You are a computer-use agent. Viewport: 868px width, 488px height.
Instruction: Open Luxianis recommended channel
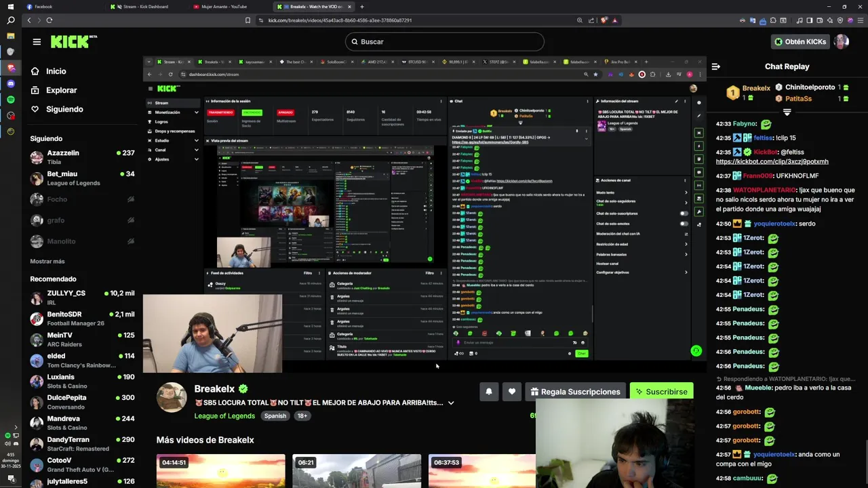pyautogui.click(x=83, y=381)
